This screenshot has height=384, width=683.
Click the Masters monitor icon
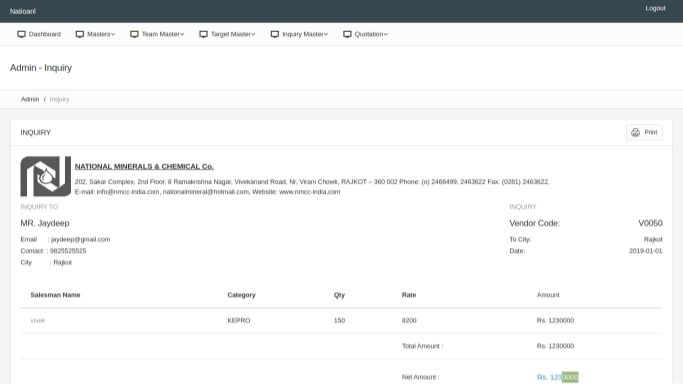[x=80, y=34]
